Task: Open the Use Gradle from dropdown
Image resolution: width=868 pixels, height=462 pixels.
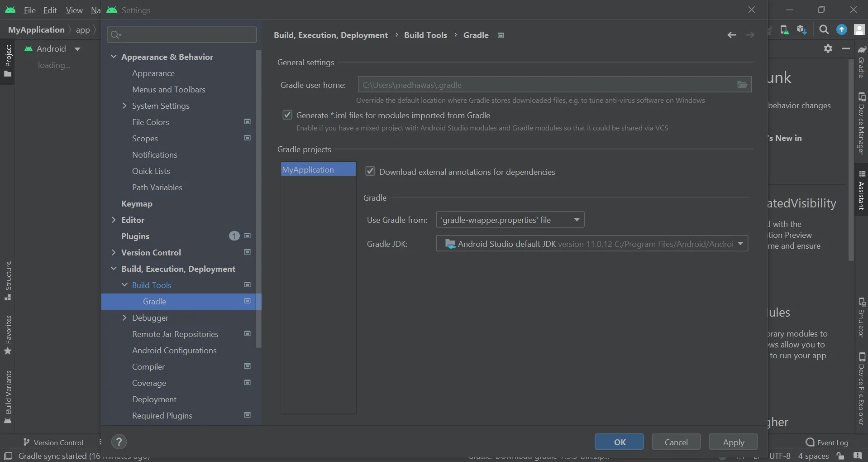Action: 510,220
